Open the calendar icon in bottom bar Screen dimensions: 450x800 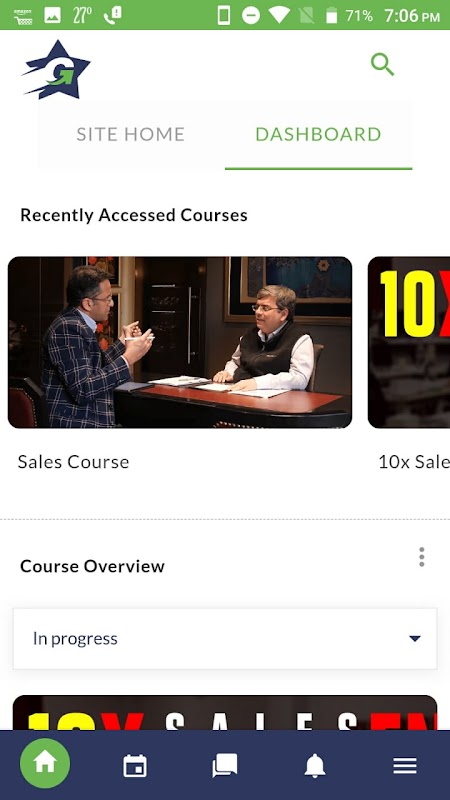135,766
